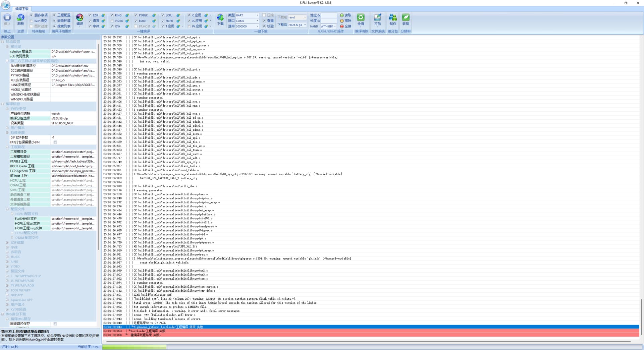Click the 刷新 refresh resources icon
Viewport: 644px width, 350px height.
pyautogui.click(x=20, y=19)
